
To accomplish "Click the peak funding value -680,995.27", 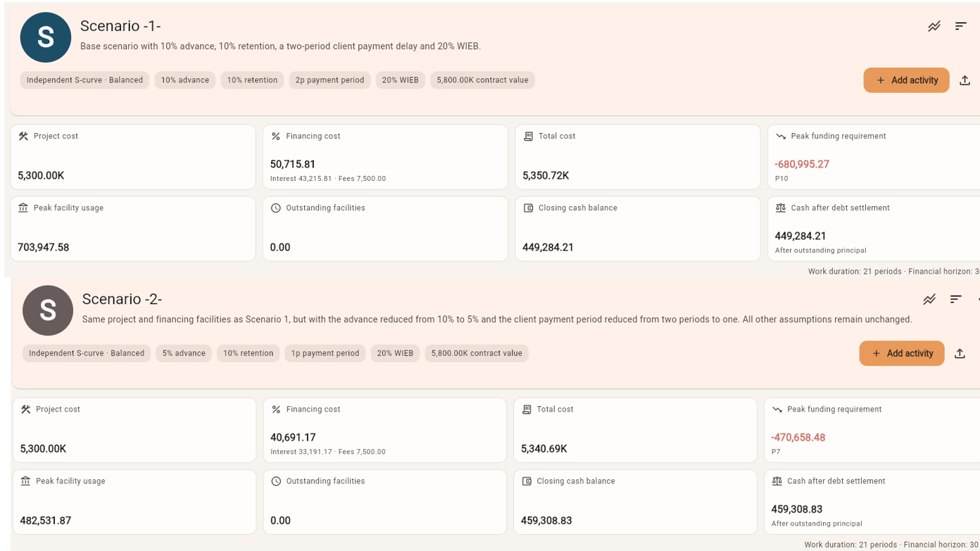I will 802,164.
